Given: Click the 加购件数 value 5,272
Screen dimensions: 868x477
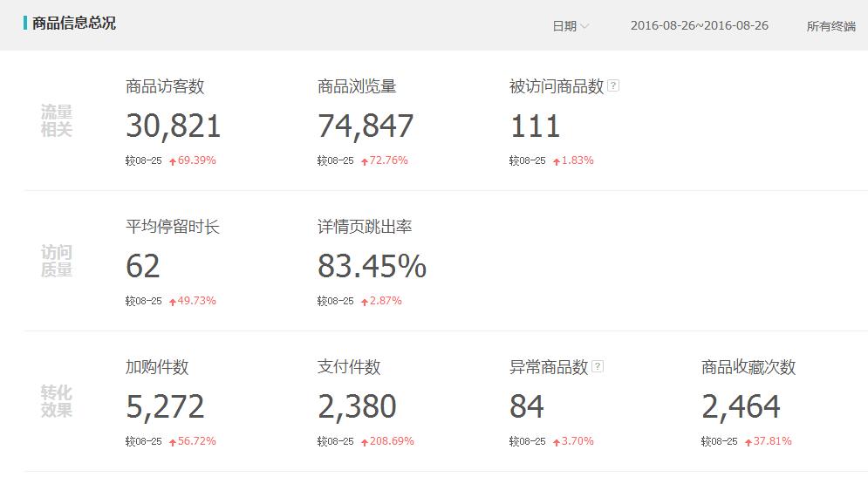Looking at the screenshot, I should [165, 407].
